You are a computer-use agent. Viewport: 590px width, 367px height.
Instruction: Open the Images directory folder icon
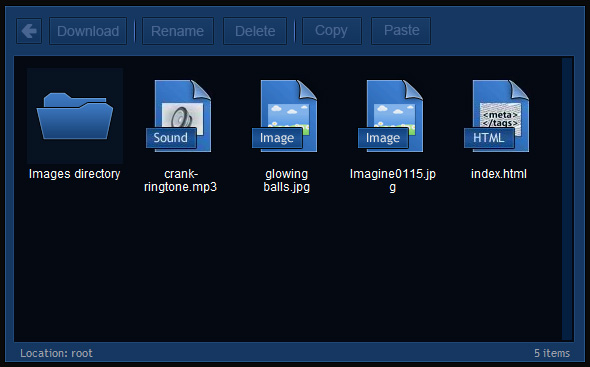click(x=75, y=116)
